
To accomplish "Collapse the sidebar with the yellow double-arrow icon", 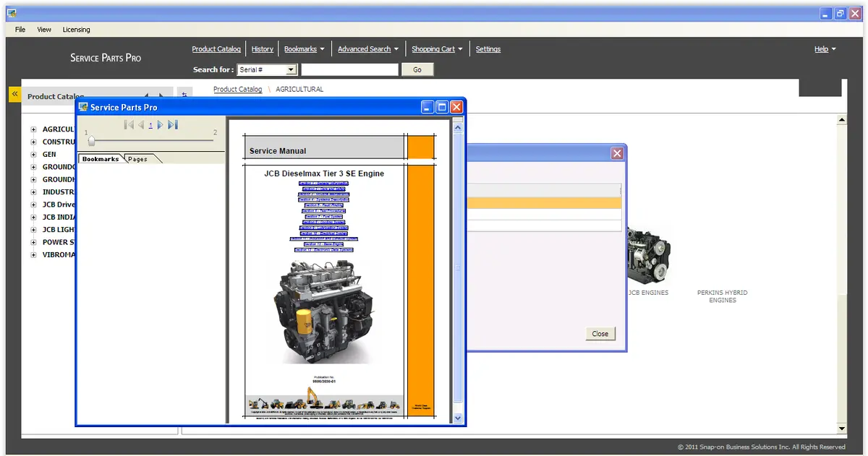I will 14,95.
